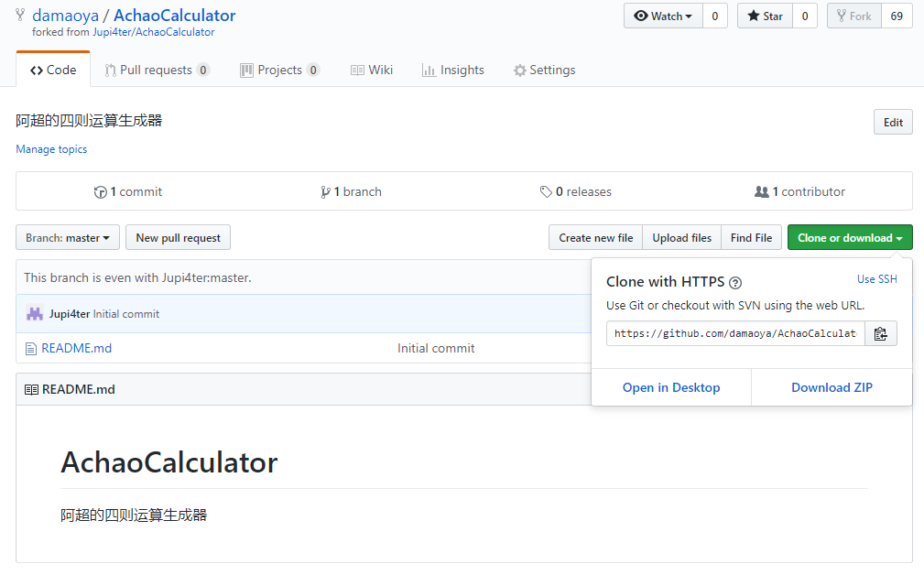
Task: Open the Pull requests tab
Action: click(157, 70)
